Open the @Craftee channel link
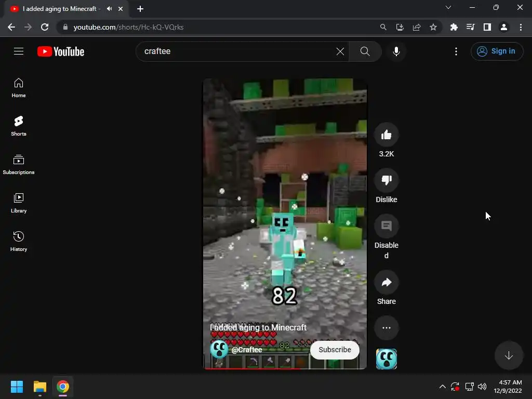Image resolution: width=532 pixels, height=399 pixels. click(x=247, y=350)
